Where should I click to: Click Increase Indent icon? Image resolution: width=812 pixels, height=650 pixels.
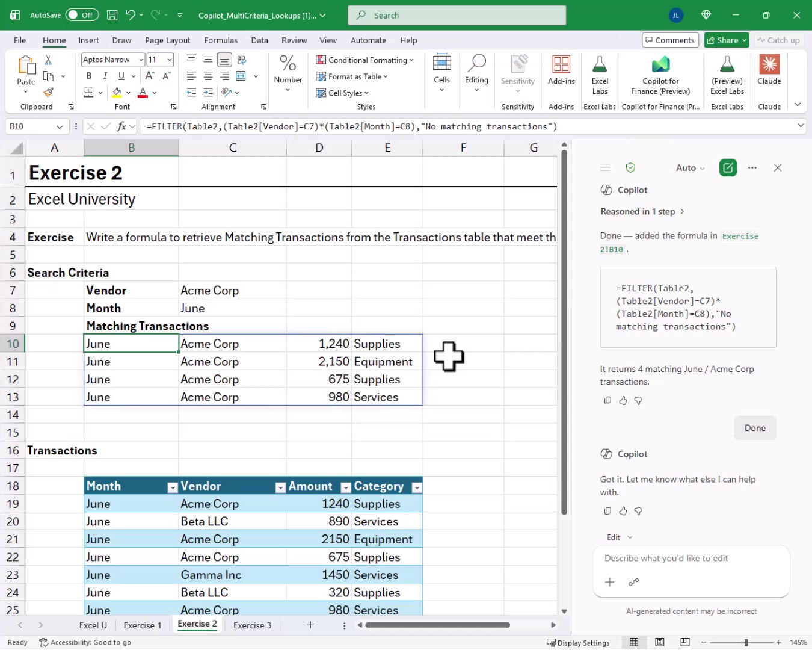tap(208, 92)
